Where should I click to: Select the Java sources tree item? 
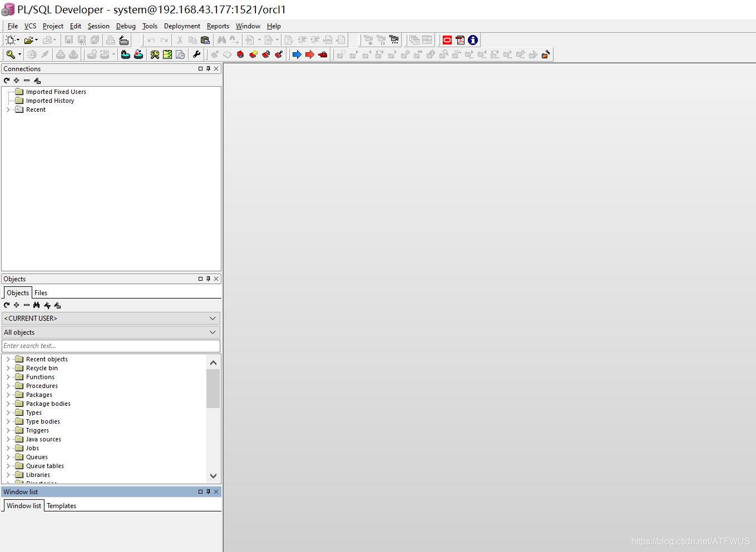(43, 440)
